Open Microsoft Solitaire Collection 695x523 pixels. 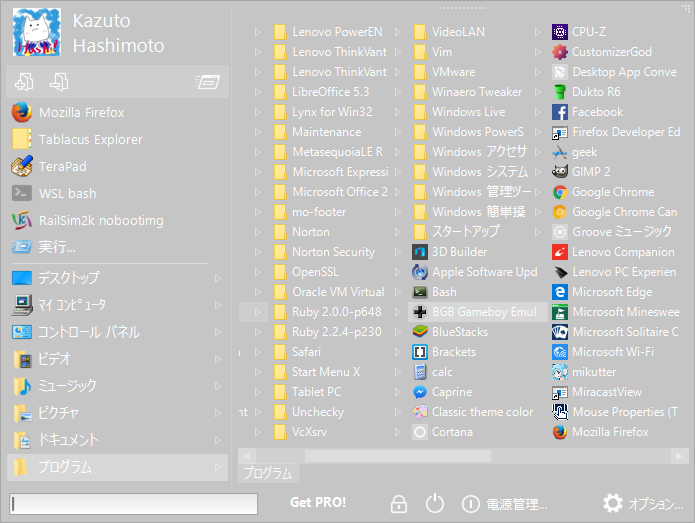pos(617,332)
